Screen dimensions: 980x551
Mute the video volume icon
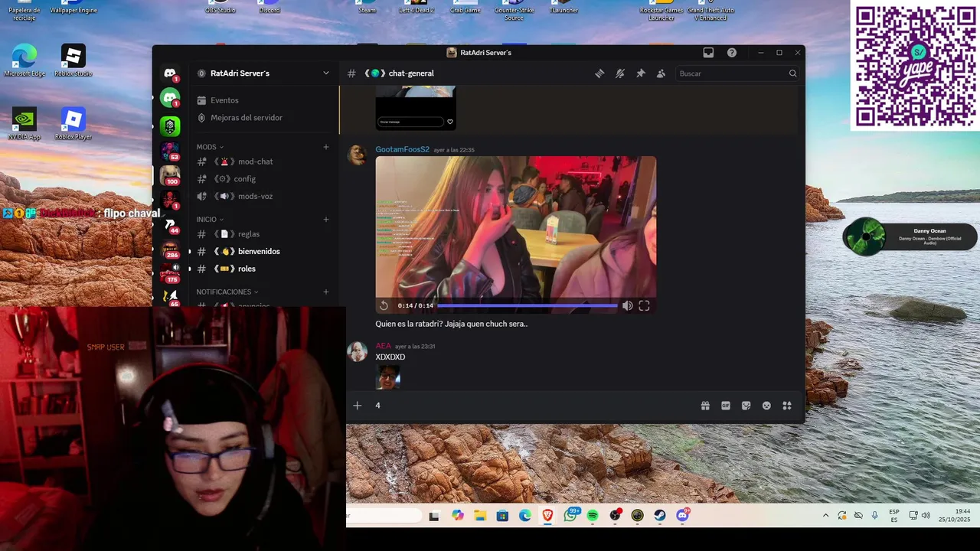pyautogui.click(x=627, y=305)
